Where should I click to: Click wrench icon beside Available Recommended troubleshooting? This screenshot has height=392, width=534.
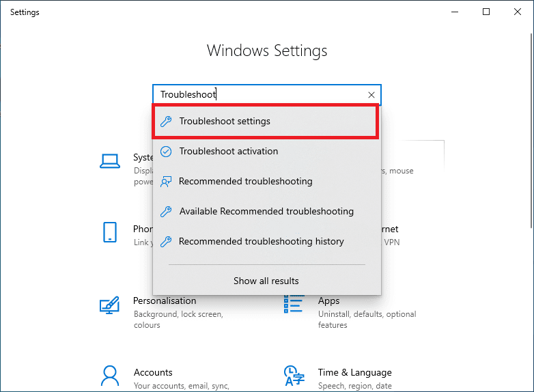(166, 212)
